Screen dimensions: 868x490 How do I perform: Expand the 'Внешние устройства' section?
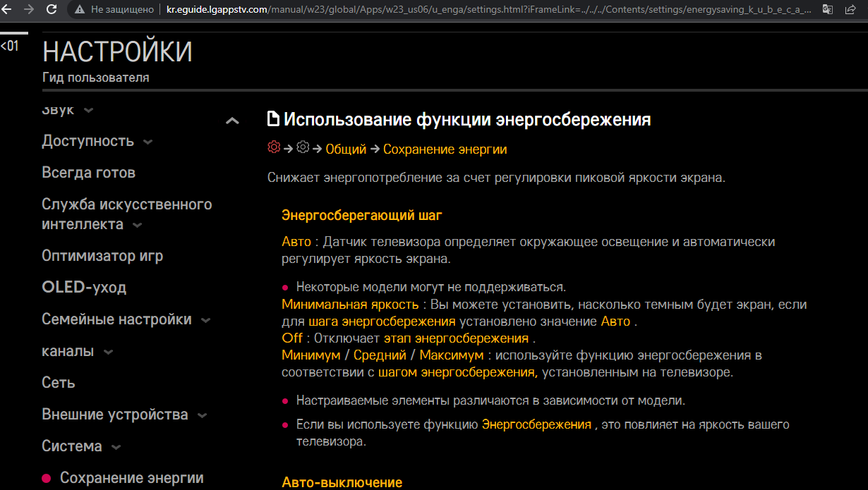[202, 415]
